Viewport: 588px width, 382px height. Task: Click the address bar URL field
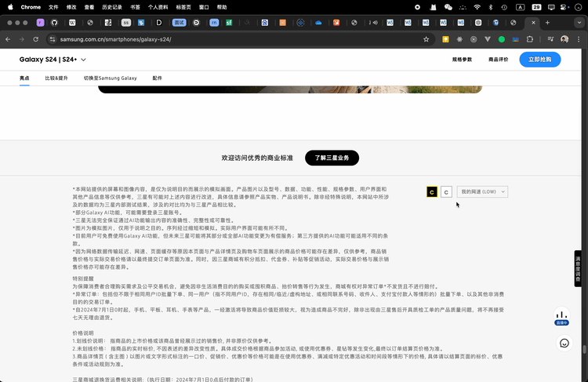coord(240,39)
